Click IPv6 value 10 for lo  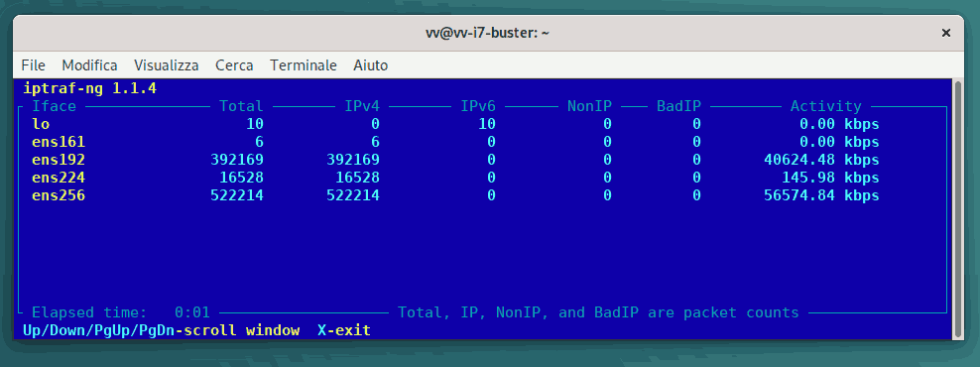tap(487, 124)
